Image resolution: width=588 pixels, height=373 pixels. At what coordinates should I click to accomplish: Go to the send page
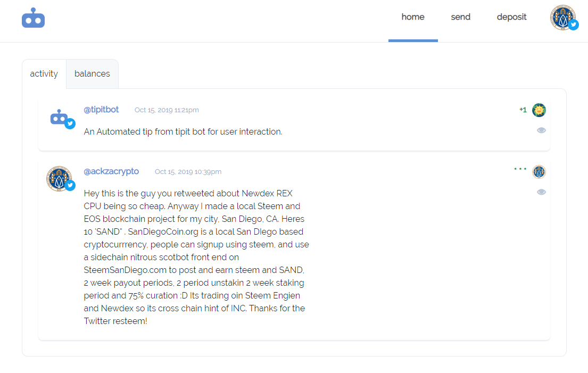point(460,17)
